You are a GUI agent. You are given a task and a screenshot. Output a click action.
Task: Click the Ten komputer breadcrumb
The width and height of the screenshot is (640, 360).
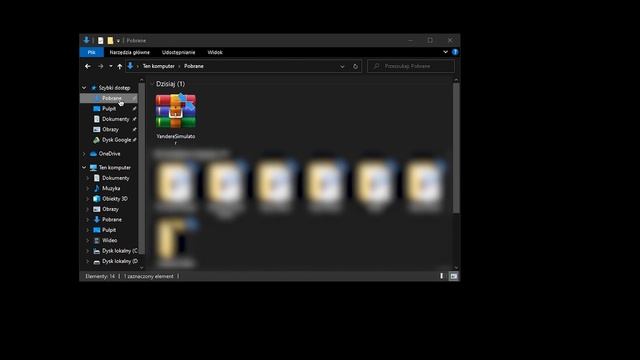tap(158, 66)
